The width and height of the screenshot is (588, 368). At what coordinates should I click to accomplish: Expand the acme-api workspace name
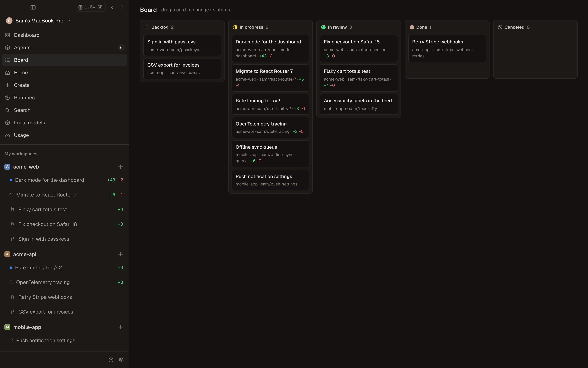pyautogui.click(x=25, y=254)
